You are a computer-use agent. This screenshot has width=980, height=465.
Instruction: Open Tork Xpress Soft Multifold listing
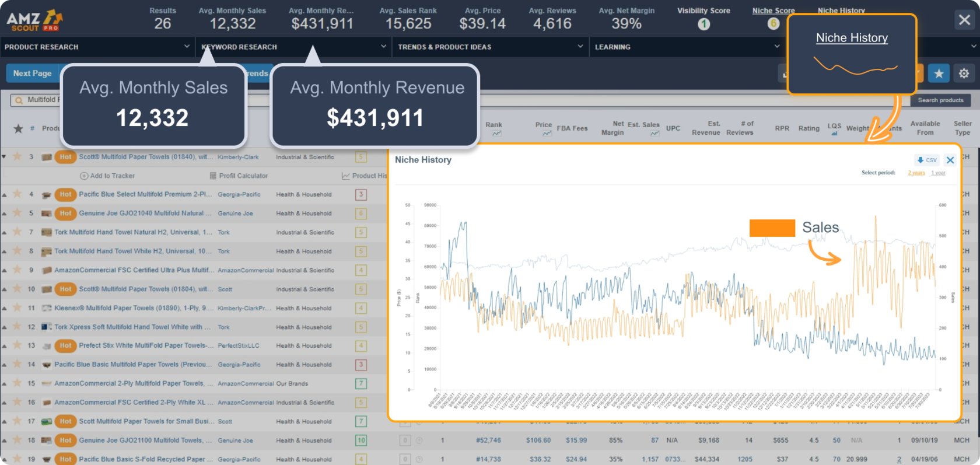(132, 327)
